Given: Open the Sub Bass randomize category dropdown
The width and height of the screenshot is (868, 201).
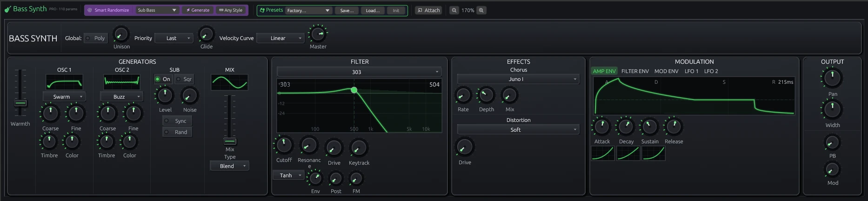Looking at the screenshot, I should click(157, 10).
